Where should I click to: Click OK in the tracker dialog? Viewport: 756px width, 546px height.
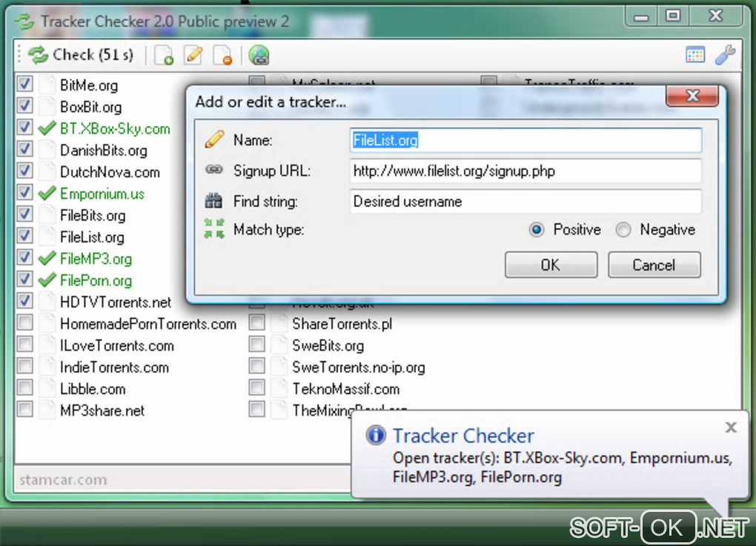pos(551,265)
